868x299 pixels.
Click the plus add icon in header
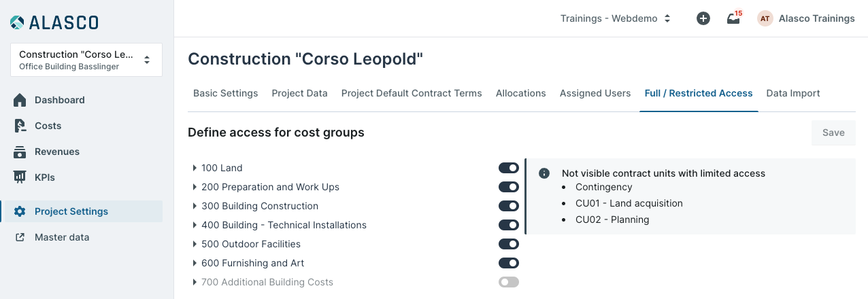pos(703,18)
